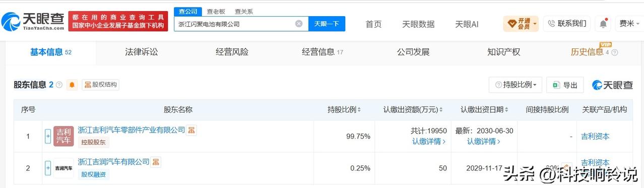Expand 认缴详情 under 最新: 2030-06-30
The height and width of the screenshot is (188, 644).
pos(484,142)
